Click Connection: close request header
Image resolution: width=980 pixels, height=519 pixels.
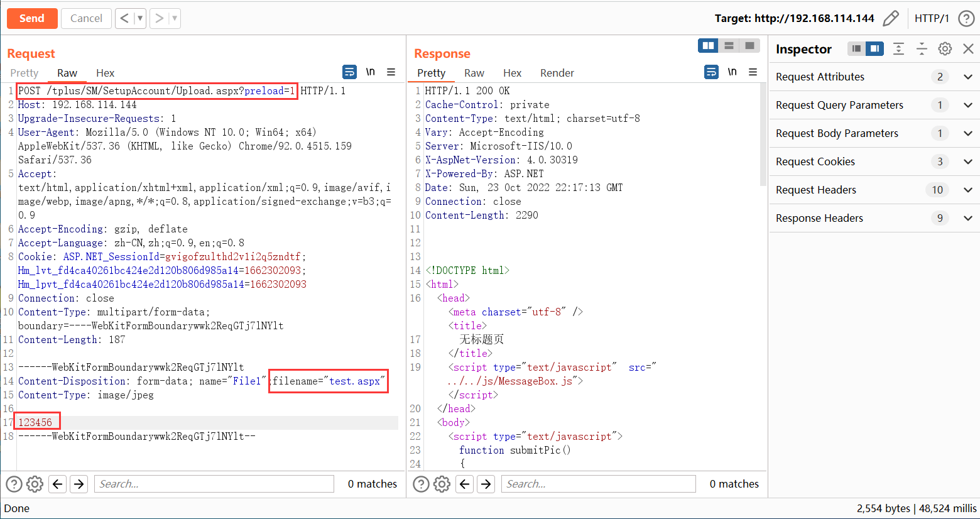66,298
